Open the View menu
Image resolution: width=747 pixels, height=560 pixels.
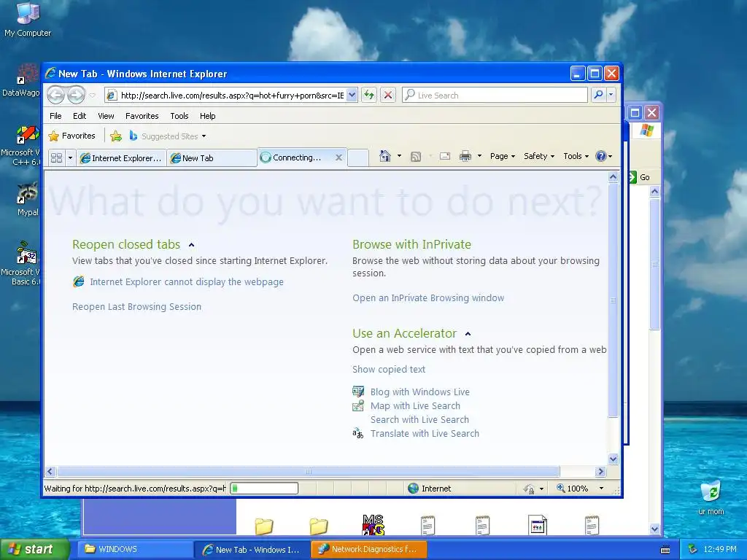pos(106,116)
